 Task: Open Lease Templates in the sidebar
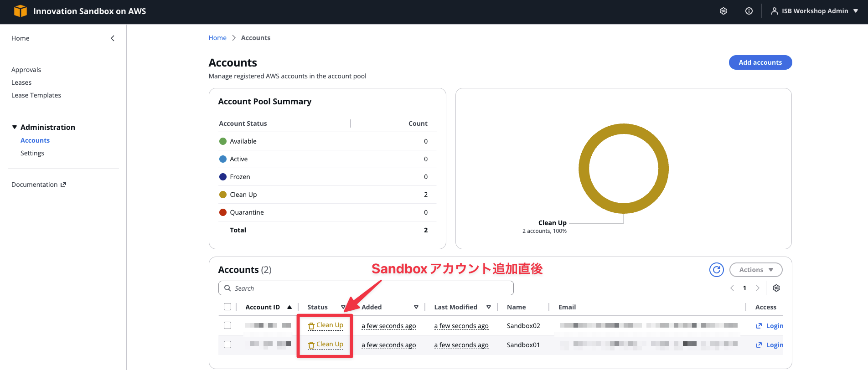pos(36,95)
